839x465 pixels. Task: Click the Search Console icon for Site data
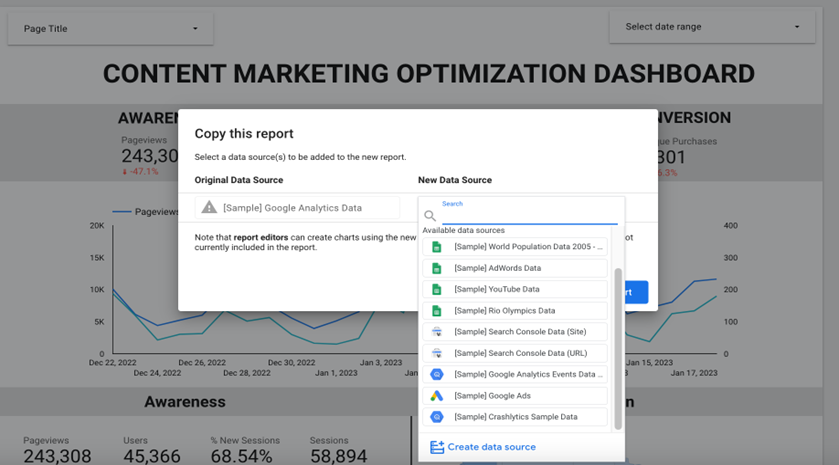click(437, 332)
